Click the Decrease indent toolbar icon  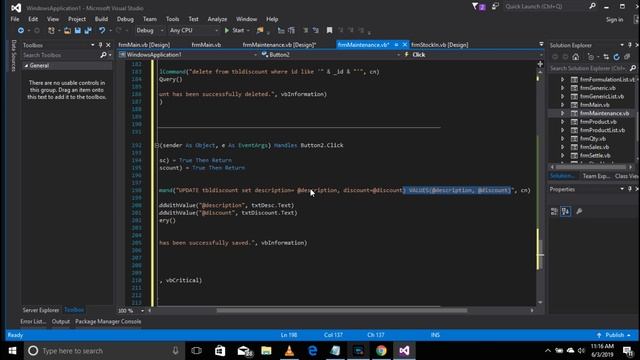click(x=281, y=31)
